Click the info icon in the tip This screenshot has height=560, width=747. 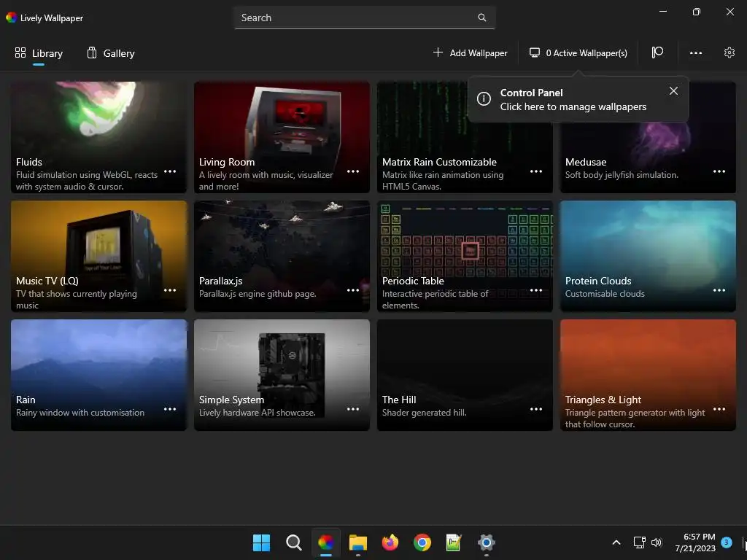pyautogui.click(x=484, y=98)
